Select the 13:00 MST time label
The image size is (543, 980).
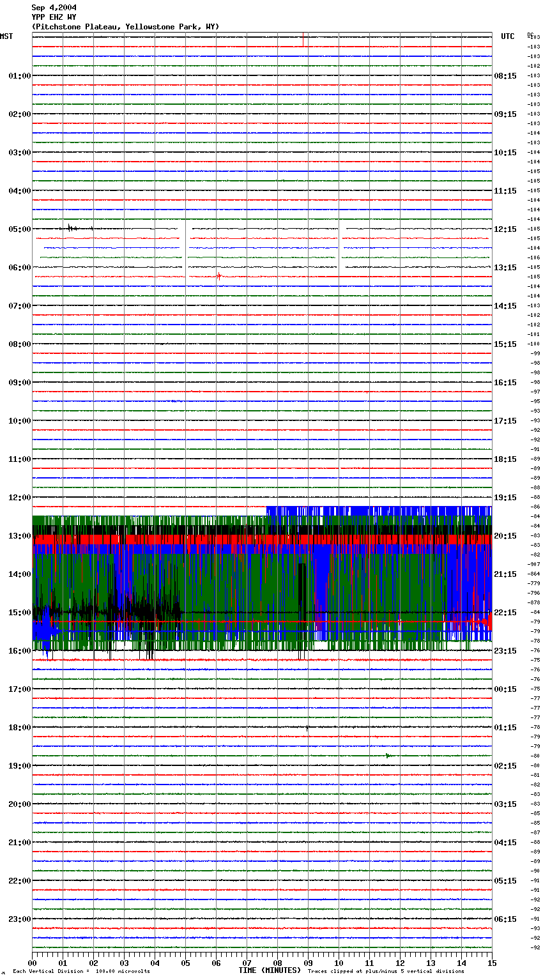click(20, 536)
